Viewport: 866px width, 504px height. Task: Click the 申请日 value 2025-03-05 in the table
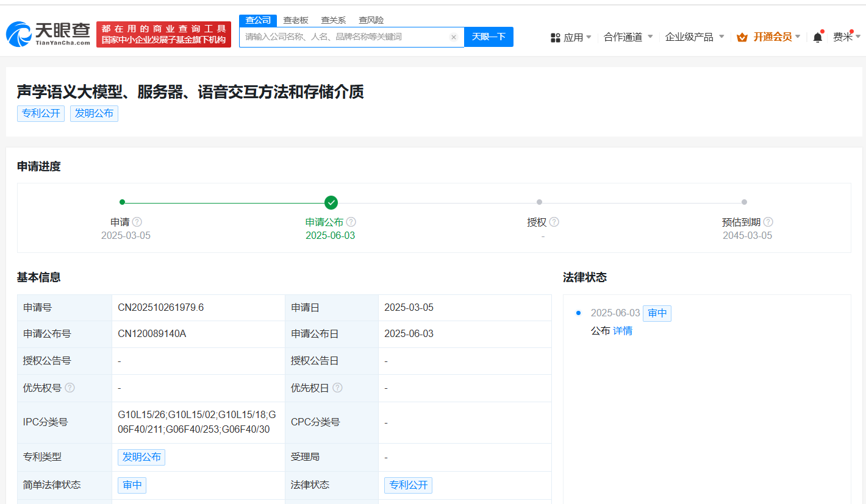[409, 308]
